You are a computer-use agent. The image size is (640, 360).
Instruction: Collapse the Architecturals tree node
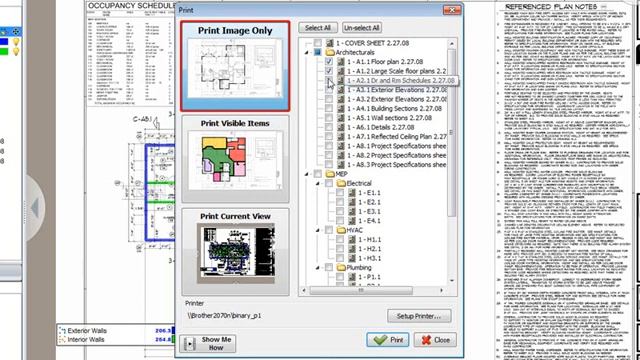tap(307, 53)
